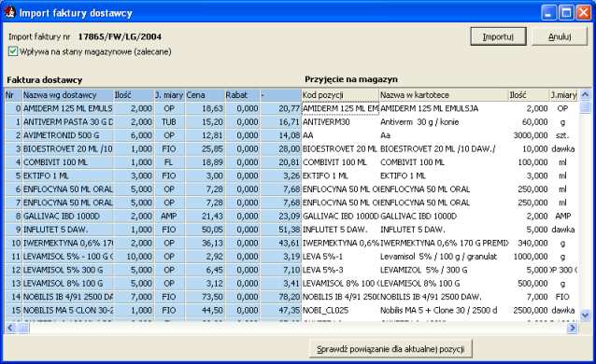Close the Import faktury dostawcy window
The image size is (596, 364).
584,13
